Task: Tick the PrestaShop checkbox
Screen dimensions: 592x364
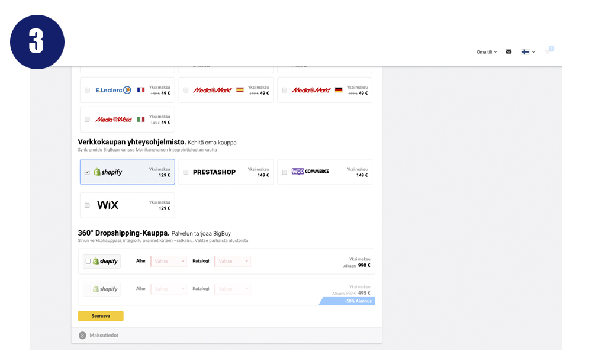Action: (186, 172)
